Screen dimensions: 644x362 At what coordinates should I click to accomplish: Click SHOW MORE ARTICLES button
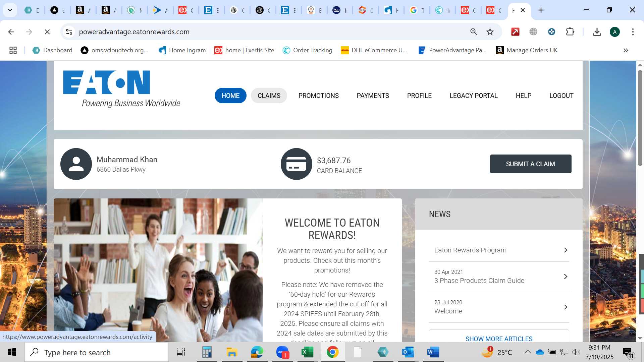point(499,337)
